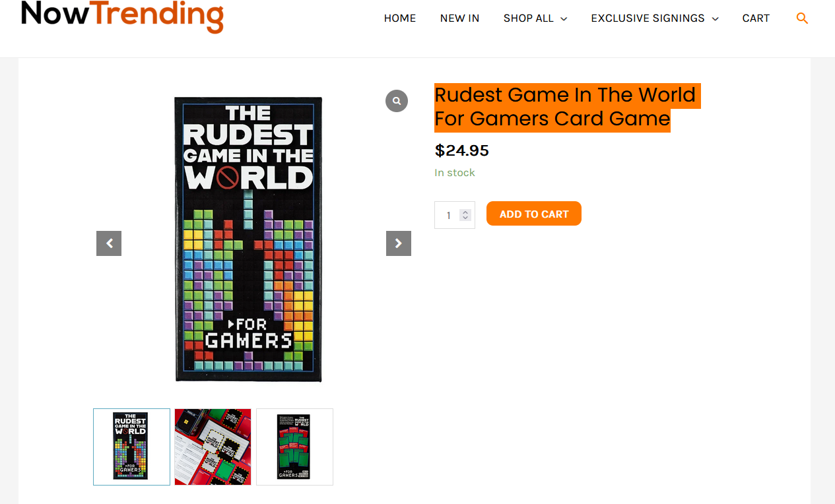The height and width of the screenshot is (504, 835).
Task: Advance to the next product image
Action: [x=399, y=243]
